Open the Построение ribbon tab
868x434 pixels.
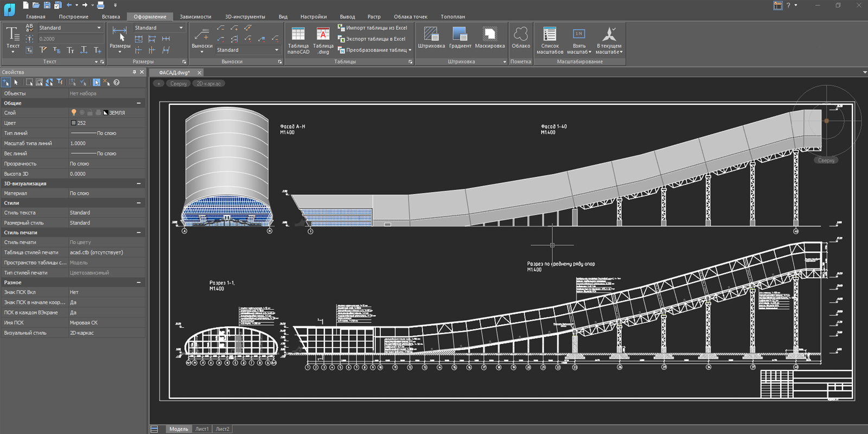pyautogui.click(x=73, y=17)
